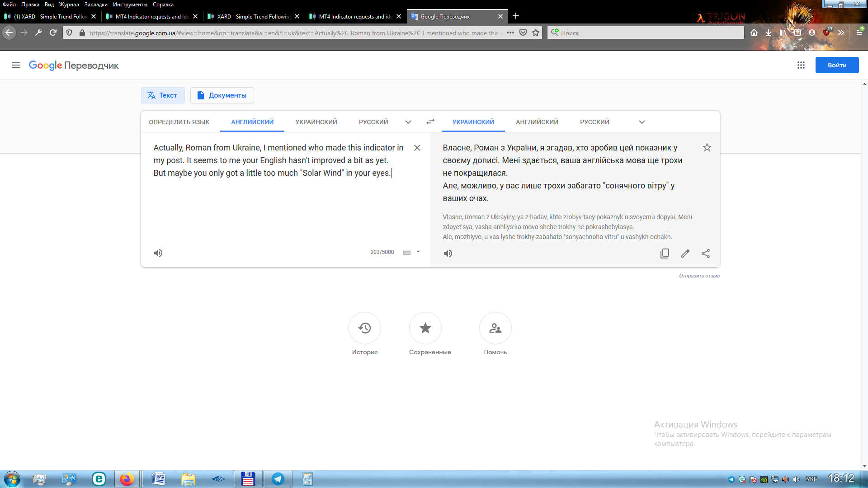Launch Telegram from the taskbar
The image size is (868, 488).
[278, 479]
